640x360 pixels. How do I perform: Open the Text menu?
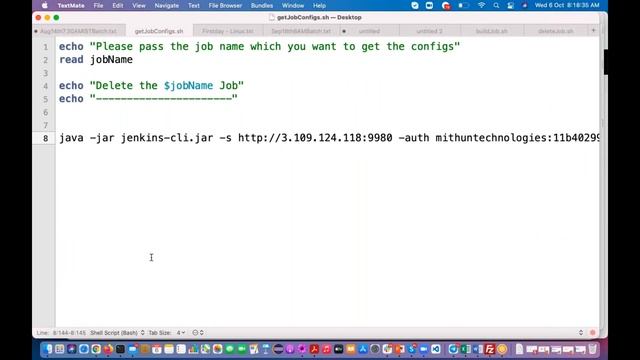(x=194, y=6)
